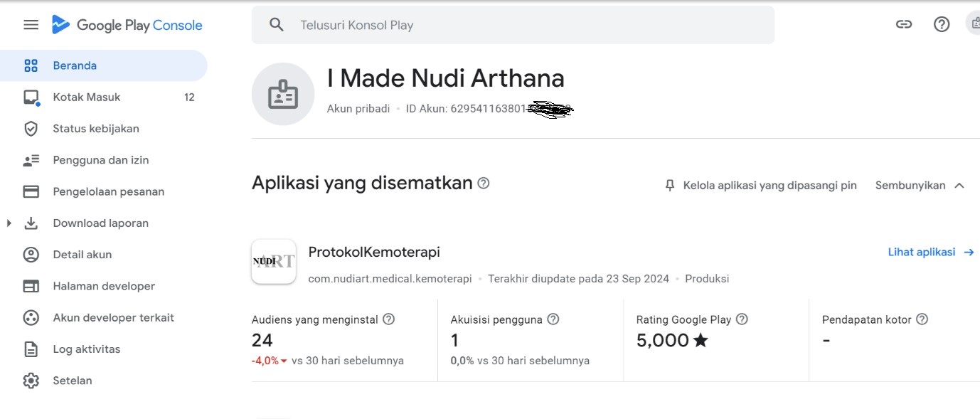Open the help question mark icon

pyautogui.click(x=941, y=25)
